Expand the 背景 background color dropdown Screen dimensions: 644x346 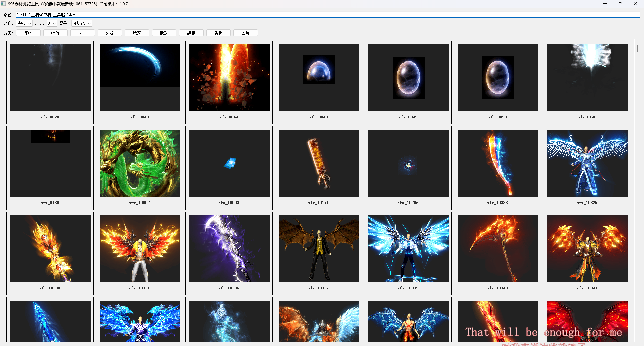tap(82, 23)
